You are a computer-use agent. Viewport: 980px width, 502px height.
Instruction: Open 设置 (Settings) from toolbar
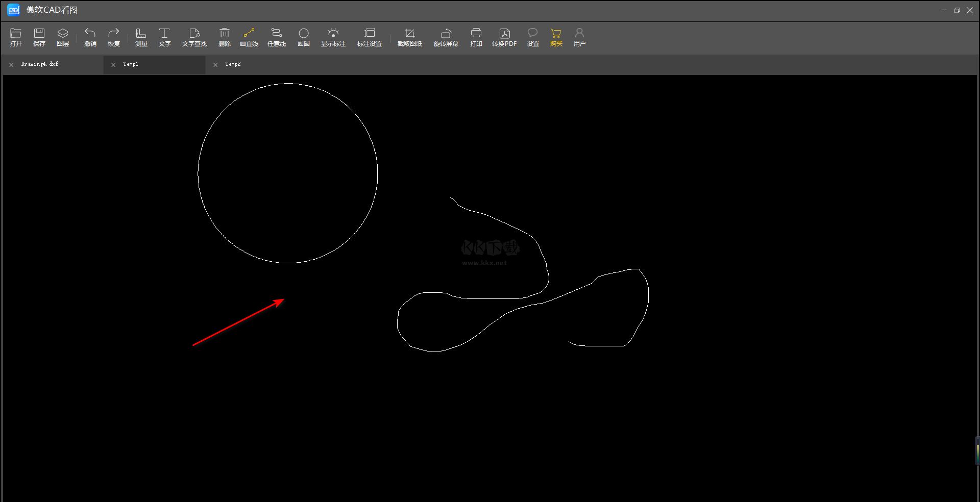point(533,37)
